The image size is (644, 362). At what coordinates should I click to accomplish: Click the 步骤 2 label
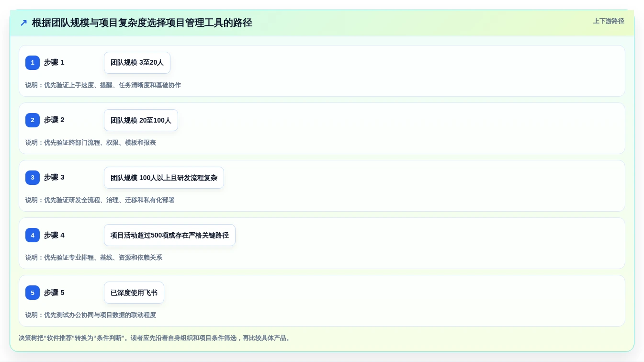(x=54, y=120)
